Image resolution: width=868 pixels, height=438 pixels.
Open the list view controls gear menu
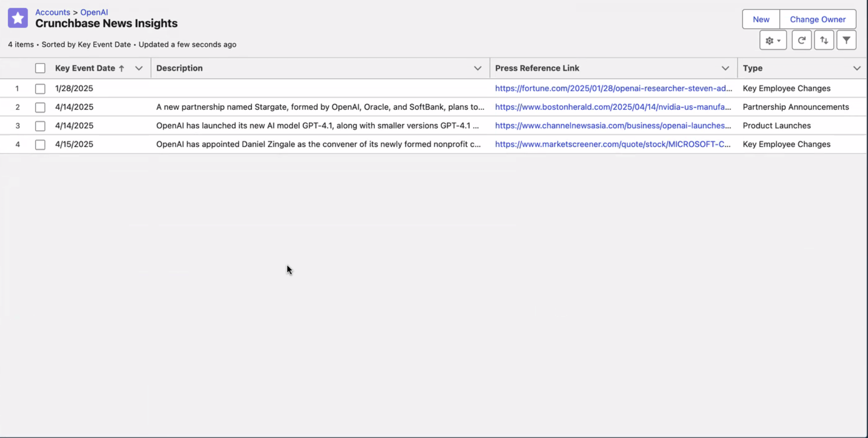click(773, 40)
